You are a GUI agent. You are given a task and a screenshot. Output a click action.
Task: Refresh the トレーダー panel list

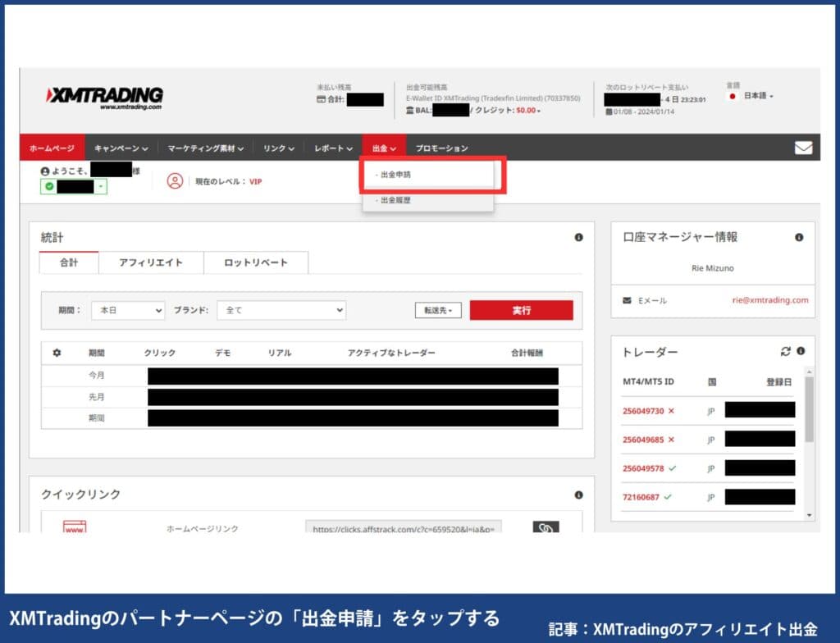(x=785, y=351)
